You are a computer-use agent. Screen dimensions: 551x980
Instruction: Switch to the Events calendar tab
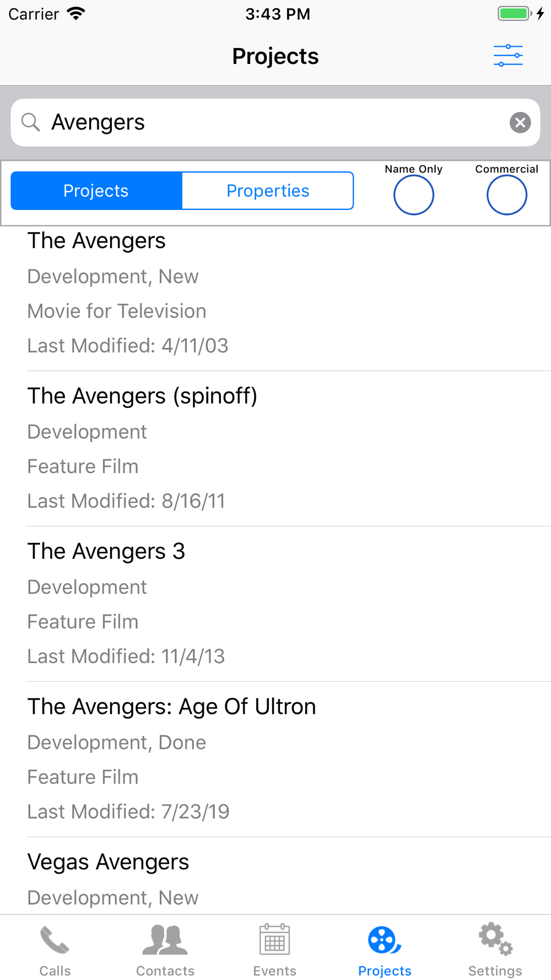[275, 949]
